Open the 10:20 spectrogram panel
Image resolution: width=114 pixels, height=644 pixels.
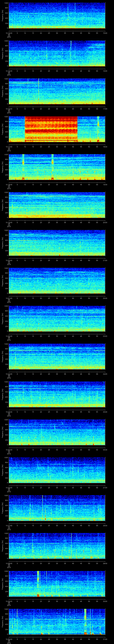[x=57, y=243]
